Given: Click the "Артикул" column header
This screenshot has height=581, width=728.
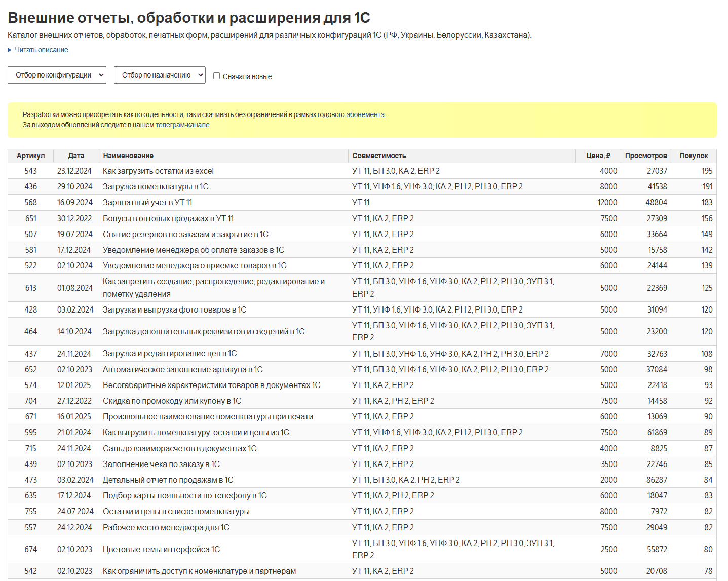Looking at the screenshot, I should tap(30, 156).
